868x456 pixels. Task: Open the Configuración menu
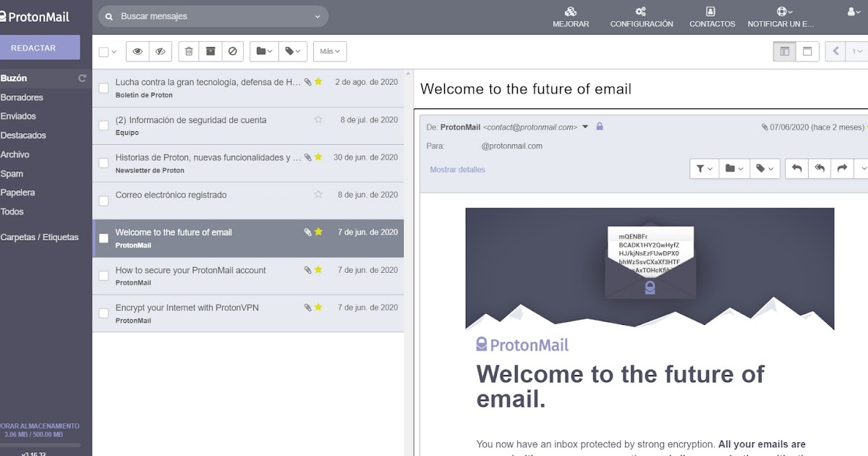pos(640,16)
